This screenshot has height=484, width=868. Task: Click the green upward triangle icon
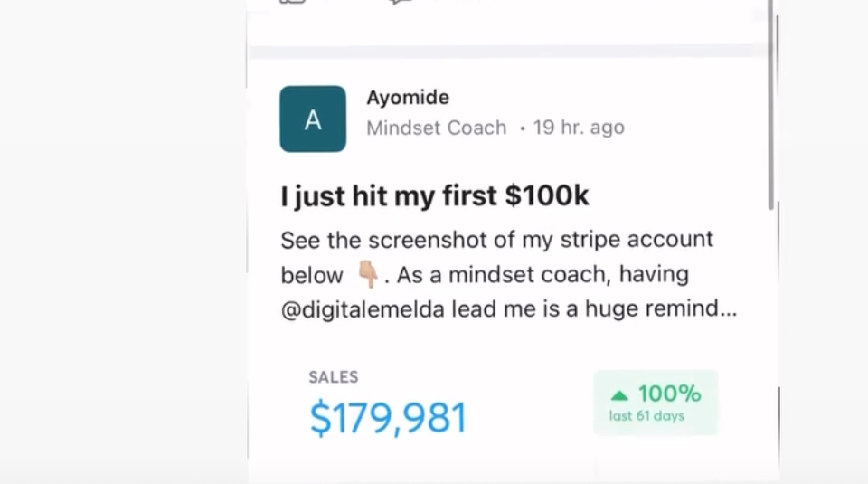point(619,395)
